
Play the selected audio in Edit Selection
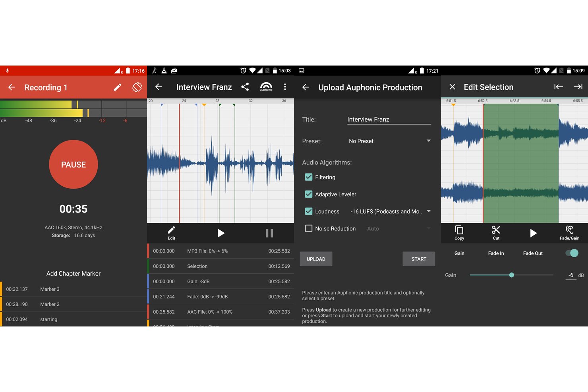(533, 233)
